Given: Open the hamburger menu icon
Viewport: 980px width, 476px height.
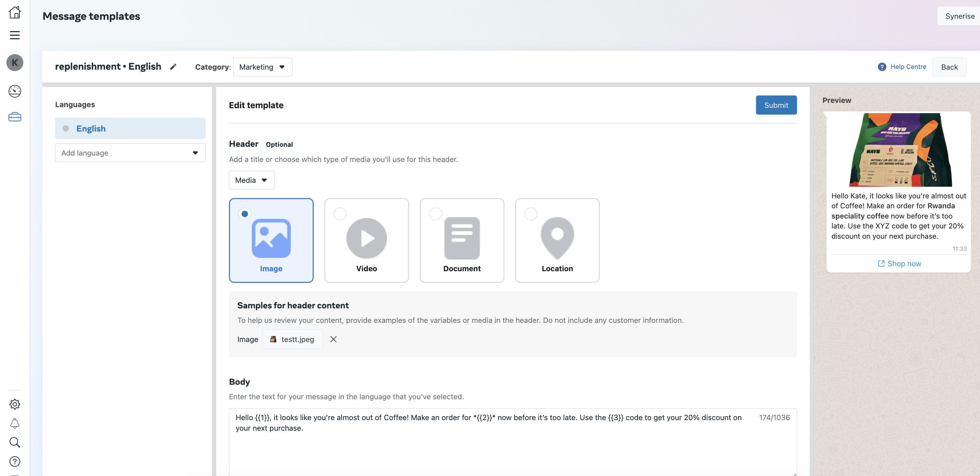Looking at the screenshot, I should pos(14,35).
